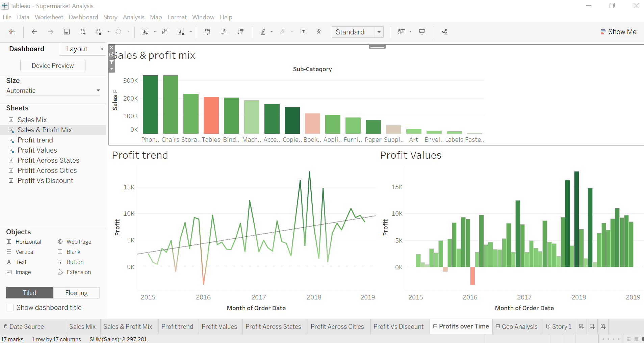644x343 pixels.
Task: Click the New Story icon near bottom right
Action: click(603, 326)
